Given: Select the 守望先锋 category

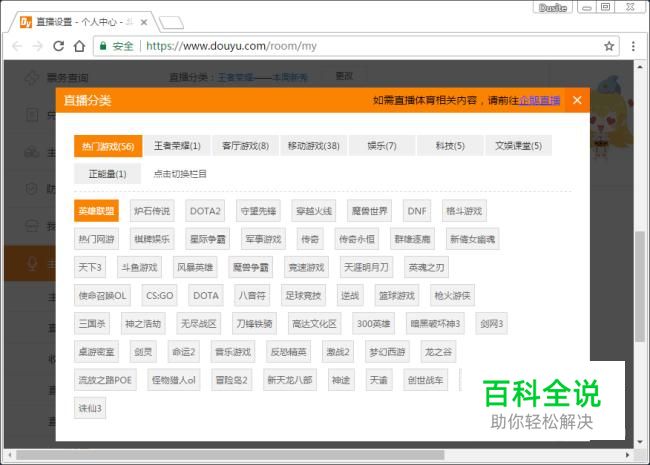Looking at the screenshot, I should pos(258,211).
